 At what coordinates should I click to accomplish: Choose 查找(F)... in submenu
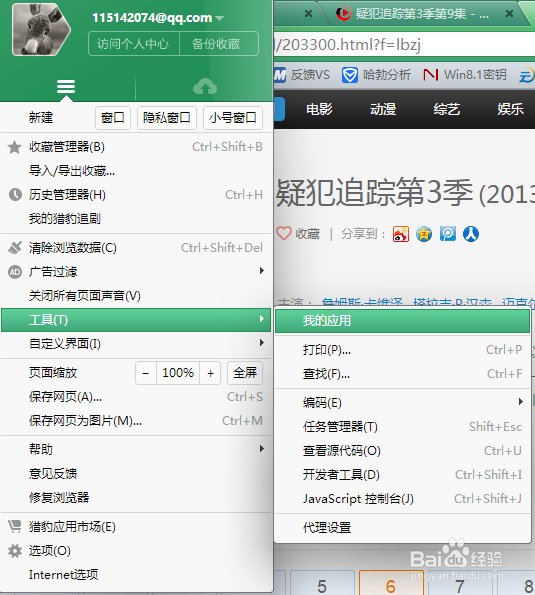tap(402, 374)
